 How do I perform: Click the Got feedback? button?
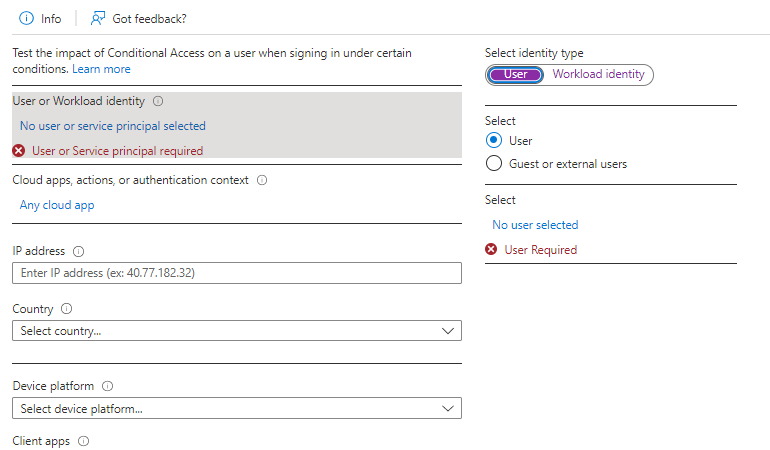pos(149,18)
